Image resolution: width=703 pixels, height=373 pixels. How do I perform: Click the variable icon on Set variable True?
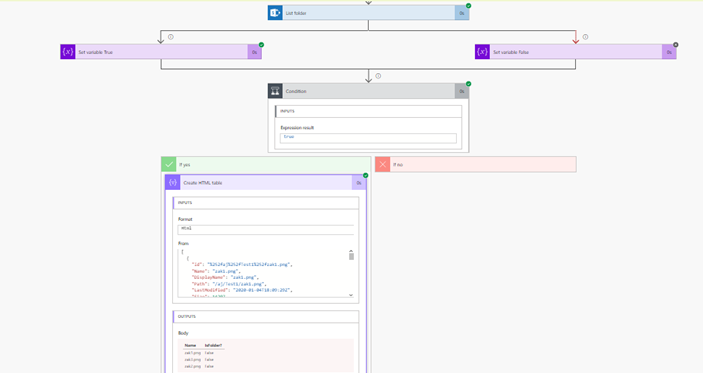(x=68, y=52)
